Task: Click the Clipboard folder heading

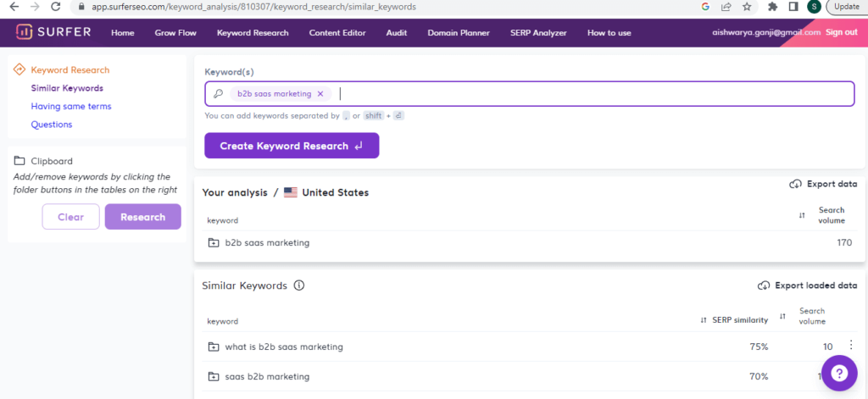Action: [x=52, y=161]
